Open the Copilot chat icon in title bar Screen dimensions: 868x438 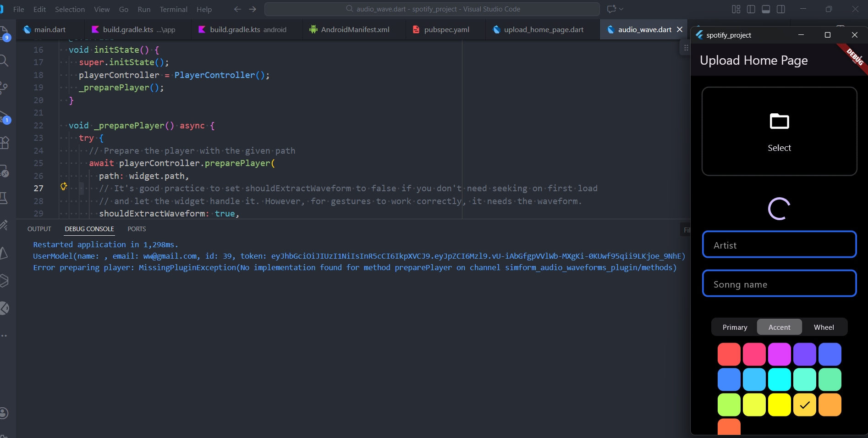pyautogui.click(x=611, y=9)
